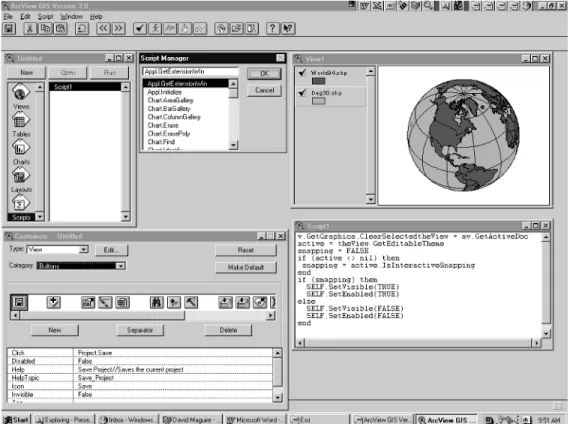Select the binoculars find button in Customize strip
This screenshot has height=424, width=570.
point(157,303)
